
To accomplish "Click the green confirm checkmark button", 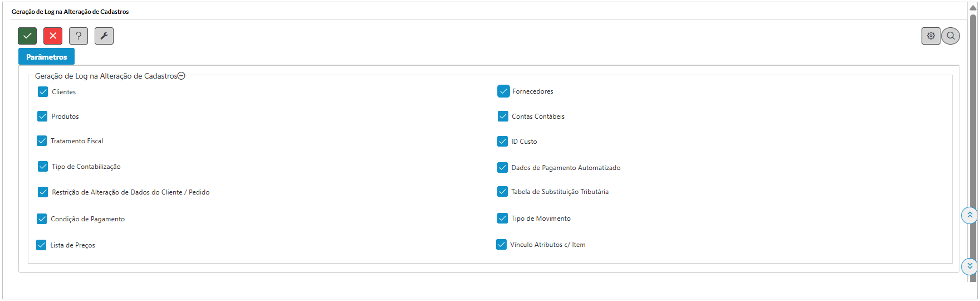I will click(27, 36).
